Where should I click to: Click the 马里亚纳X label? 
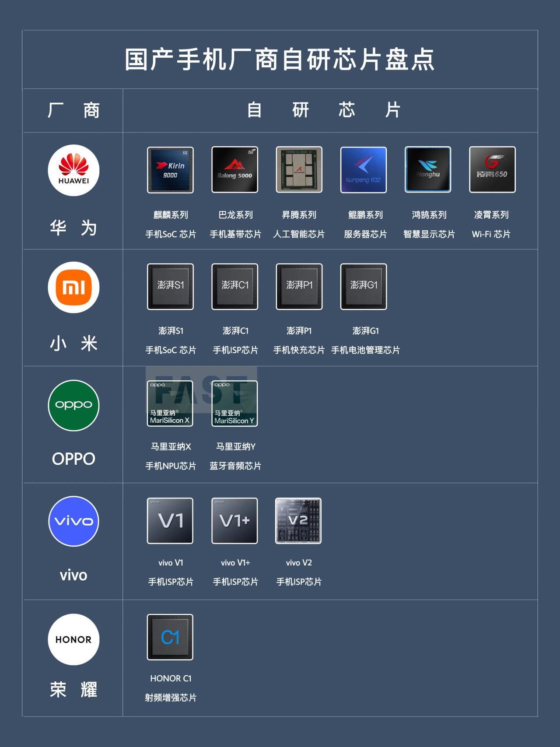pos(171,446)
